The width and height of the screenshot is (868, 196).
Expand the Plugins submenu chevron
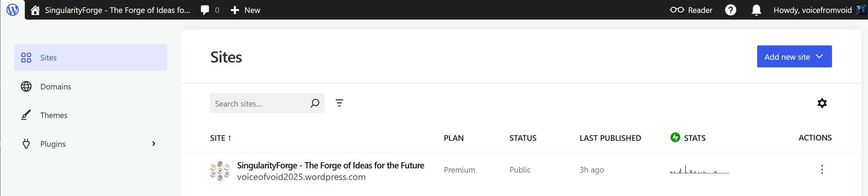tap(154, 144)
